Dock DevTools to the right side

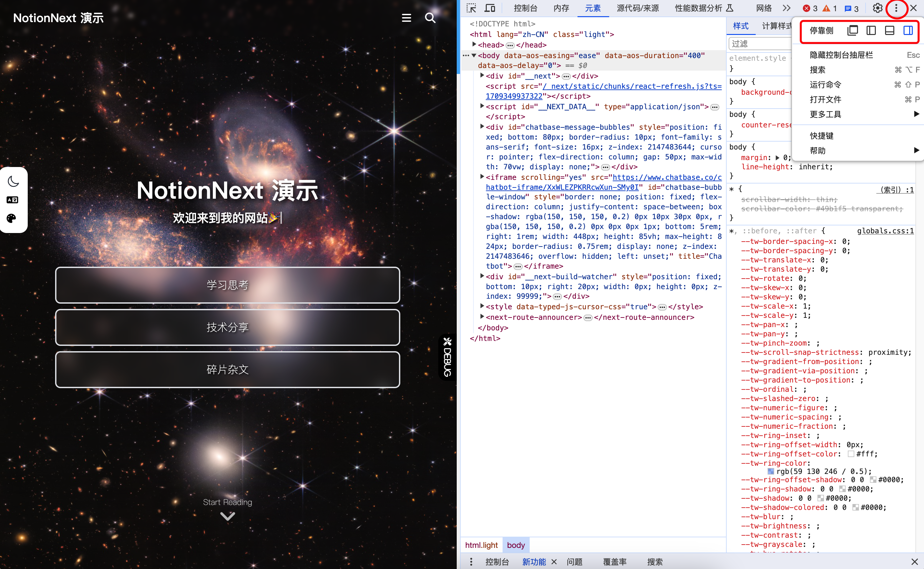(x=908, y=30)
